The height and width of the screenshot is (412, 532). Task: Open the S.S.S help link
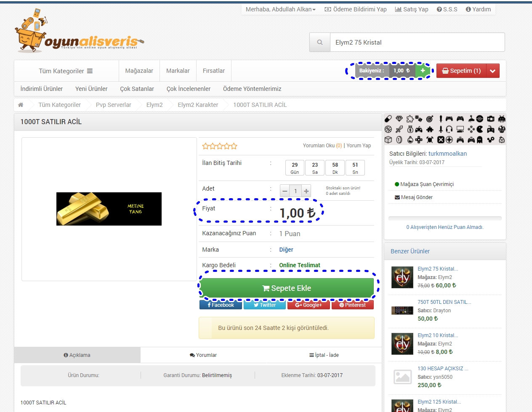[447, 9]
